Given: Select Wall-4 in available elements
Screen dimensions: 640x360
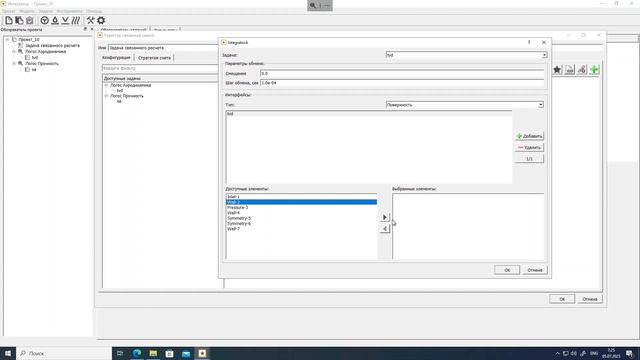Looking at the screenshot, I should point(301,213).
